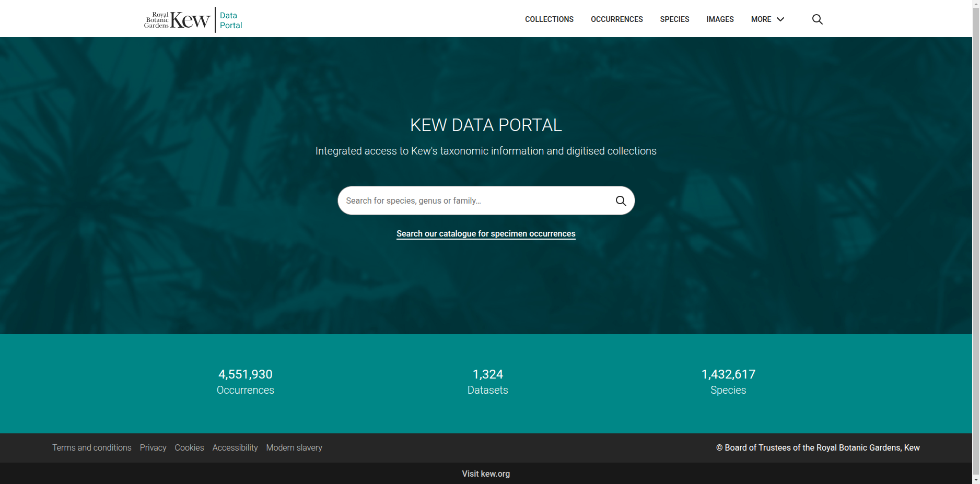The height and width of the screenshot is (484, 980).
Task: Open the 1,432,617 Species statistic
Action: click(728, 382)
